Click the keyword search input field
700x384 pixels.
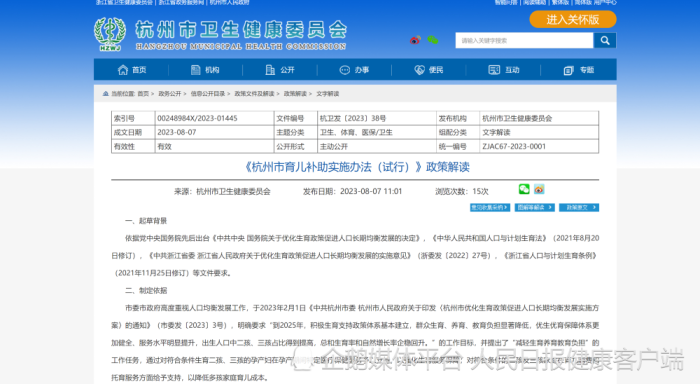coord(525,41)
